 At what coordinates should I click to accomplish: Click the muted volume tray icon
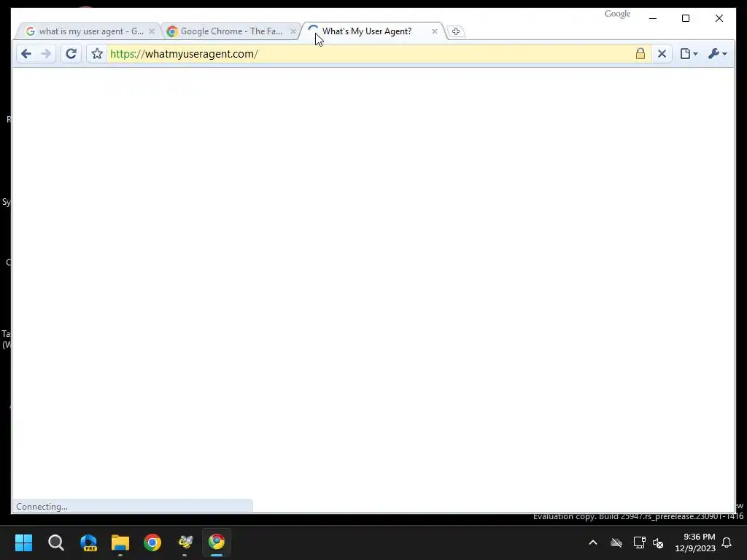(x=658, y=542)
